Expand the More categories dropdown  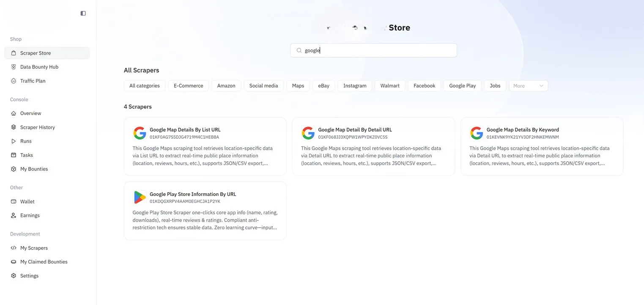pyautogui.click(x=528, y=86)
